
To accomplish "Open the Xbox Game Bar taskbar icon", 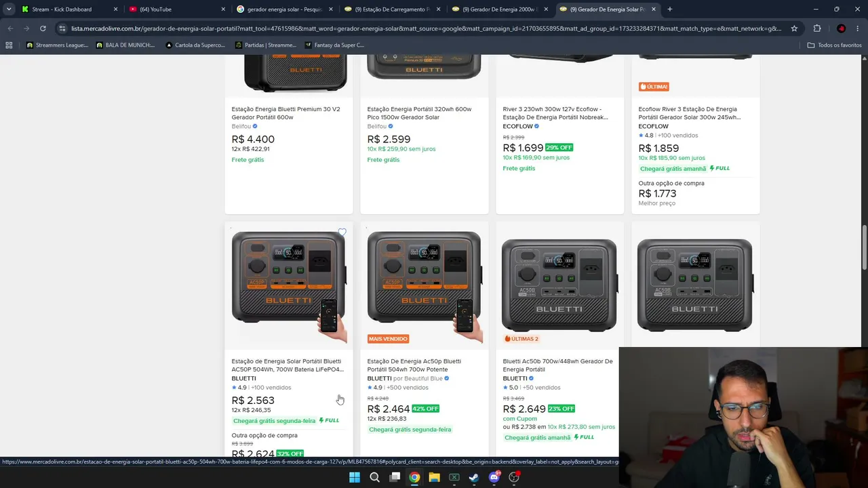I will [x=454, y=477].
